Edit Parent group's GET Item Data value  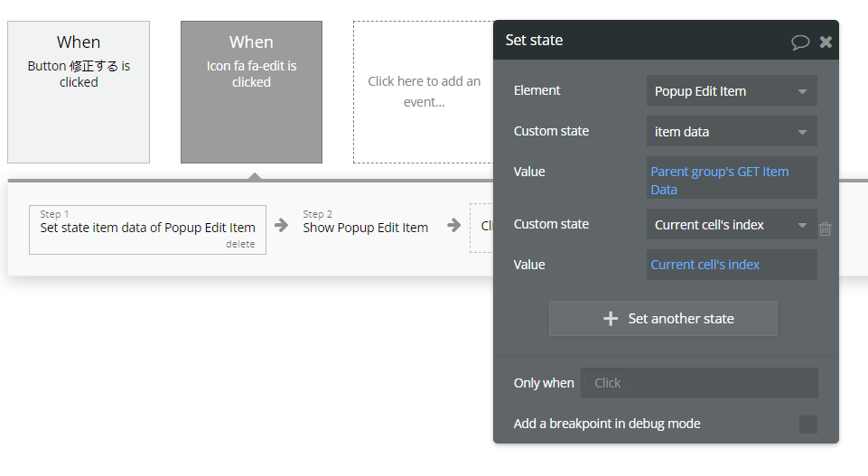[x=732, y=181]
